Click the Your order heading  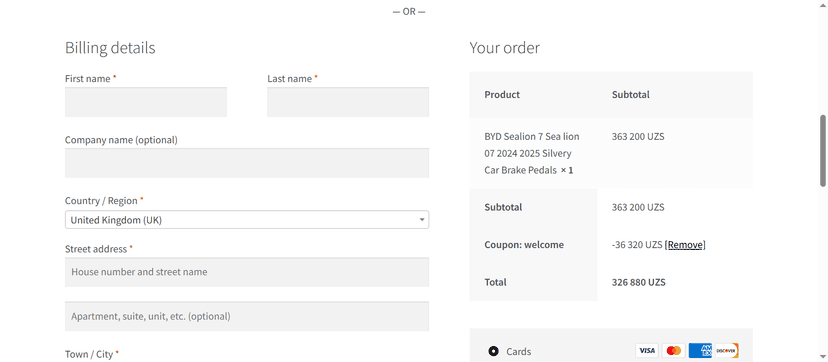coord(504,48)
